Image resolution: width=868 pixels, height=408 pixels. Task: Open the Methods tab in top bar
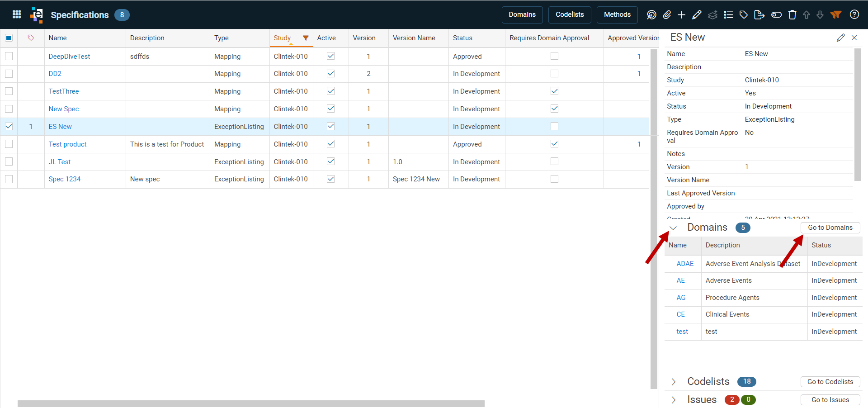click(x=617, y=14)
